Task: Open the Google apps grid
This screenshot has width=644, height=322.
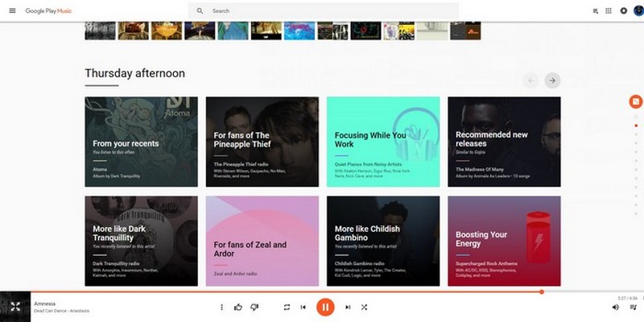Action: click(609, 11)
